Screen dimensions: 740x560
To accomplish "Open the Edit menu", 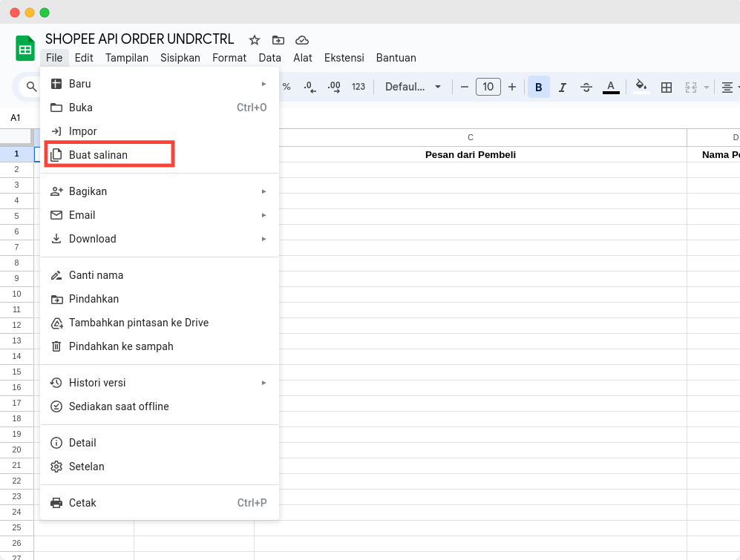I will pos(84,58).
